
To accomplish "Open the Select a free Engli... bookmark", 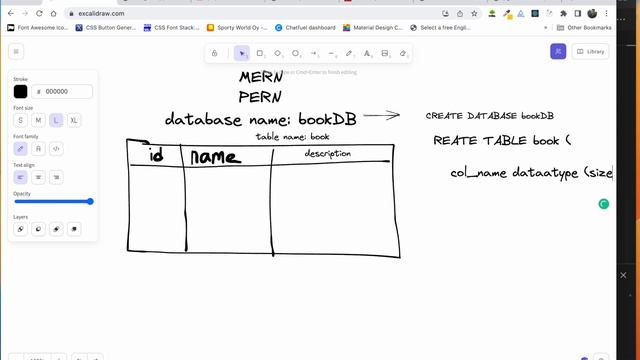I will [x=441, y=28].
